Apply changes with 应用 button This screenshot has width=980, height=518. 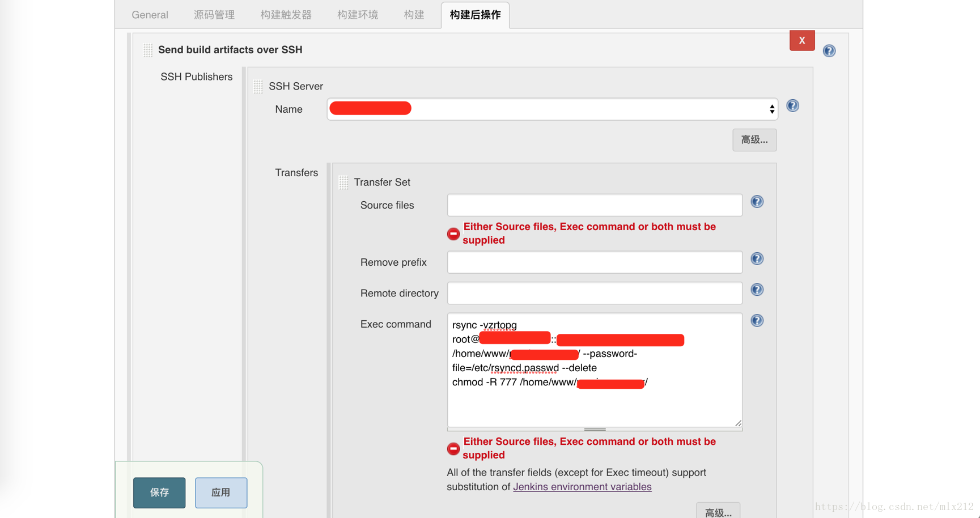pos(221,492)
